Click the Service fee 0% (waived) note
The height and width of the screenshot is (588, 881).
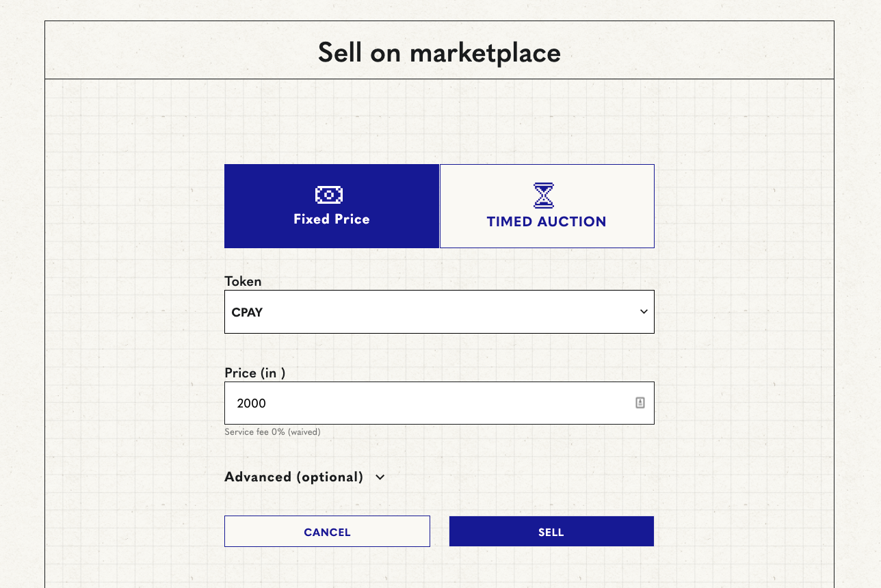272,432
